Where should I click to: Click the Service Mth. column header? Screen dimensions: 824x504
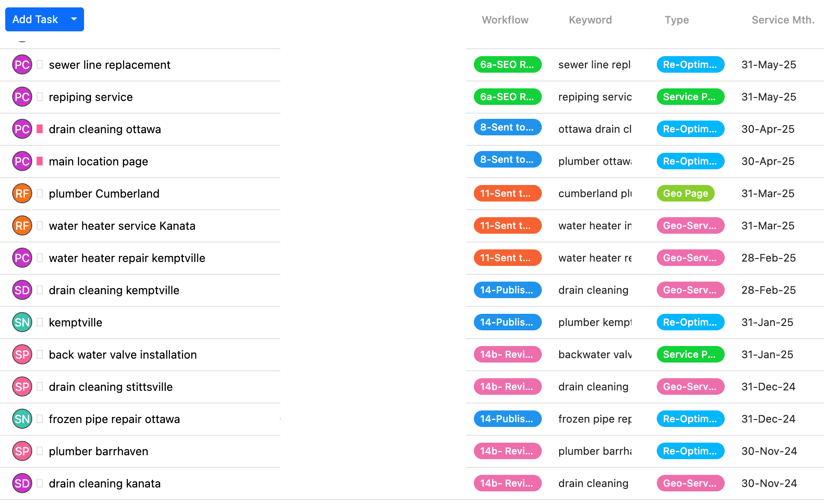point(783,20)
